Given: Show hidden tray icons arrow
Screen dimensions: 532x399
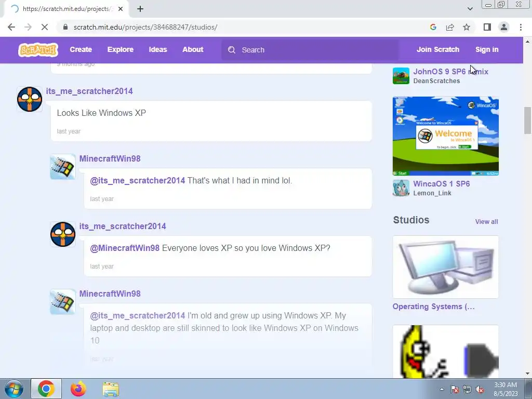Looking at the screenshot, I should pos(442,389).
